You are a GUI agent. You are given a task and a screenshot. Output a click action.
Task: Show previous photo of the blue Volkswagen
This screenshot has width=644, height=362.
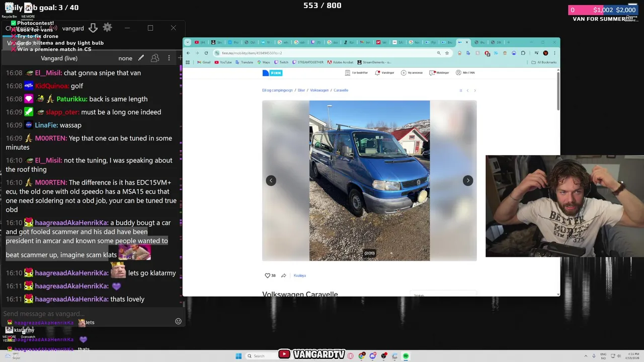271,180
